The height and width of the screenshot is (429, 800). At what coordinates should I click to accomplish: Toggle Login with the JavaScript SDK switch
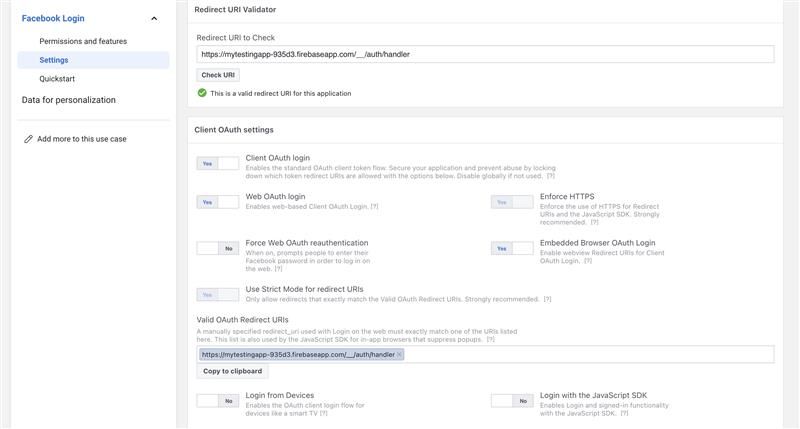pos(512,401)
